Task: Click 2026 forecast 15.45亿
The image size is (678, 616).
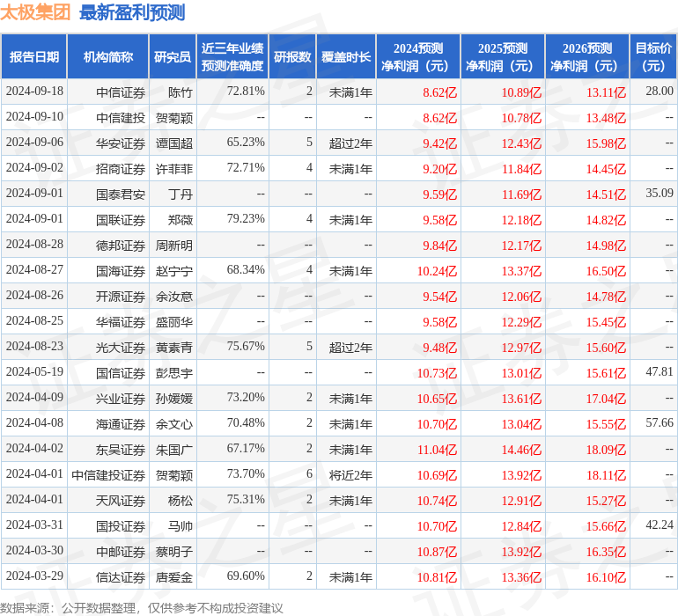Action: (x=606, y=322)
